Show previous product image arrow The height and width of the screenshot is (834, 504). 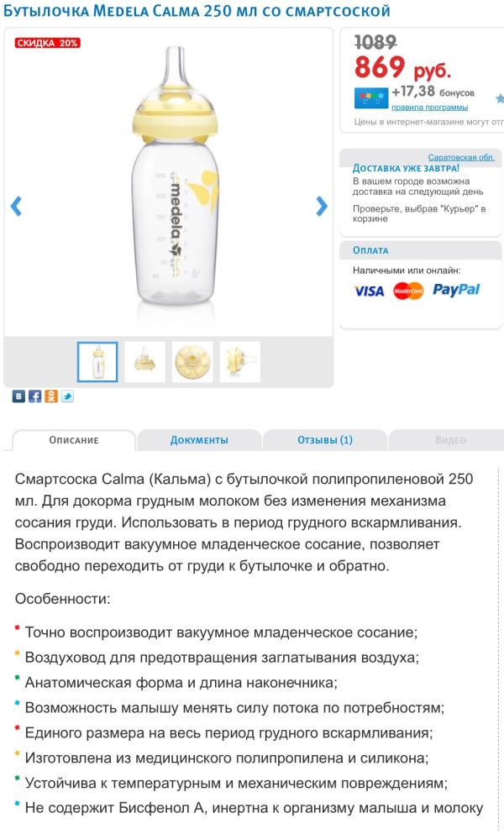(x=17, y=207)
